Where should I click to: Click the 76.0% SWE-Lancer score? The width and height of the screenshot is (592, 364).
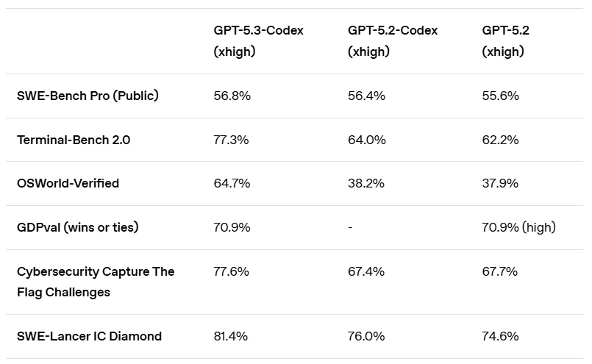pos(366,336)
